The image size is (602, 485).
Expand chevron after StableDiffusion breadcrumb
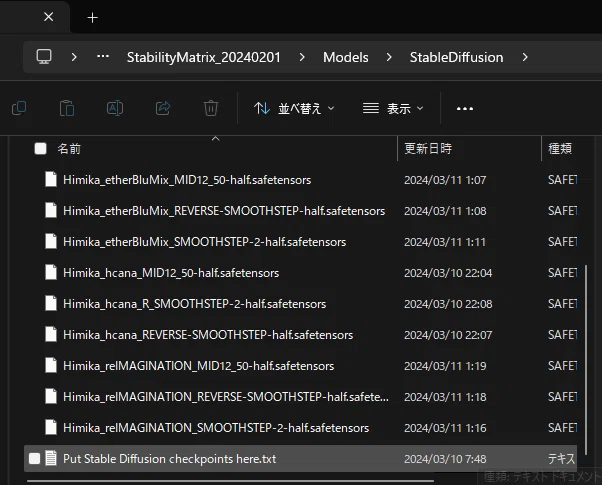[x=525, y=57]
